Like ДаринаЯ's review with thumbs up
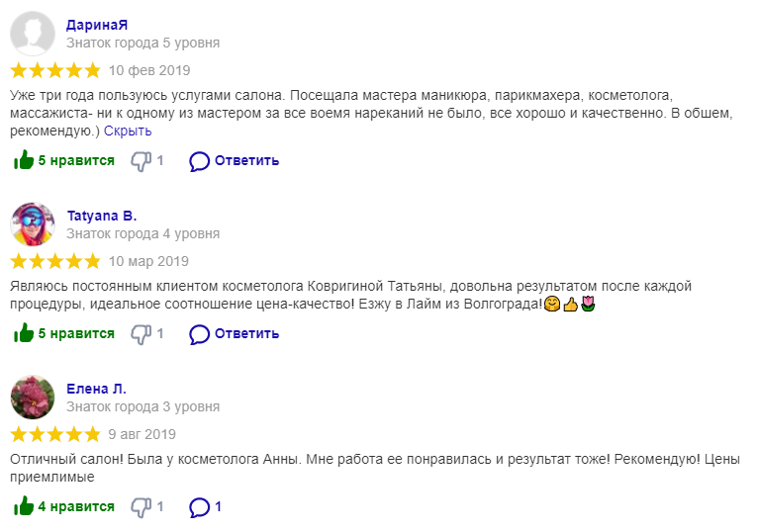This screenshot has height=532, width=758. point(23,160)
